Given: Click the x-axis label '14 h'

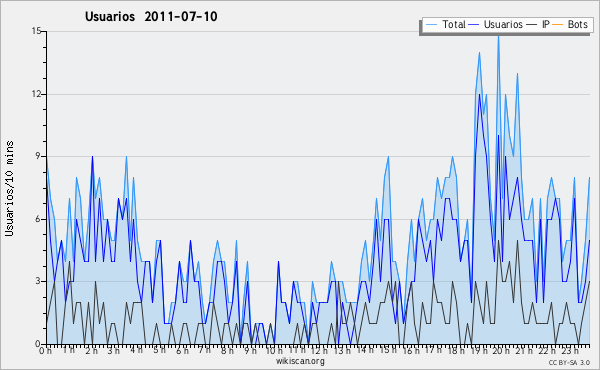Looking at the screenshot, I should [x=365, y=350].
